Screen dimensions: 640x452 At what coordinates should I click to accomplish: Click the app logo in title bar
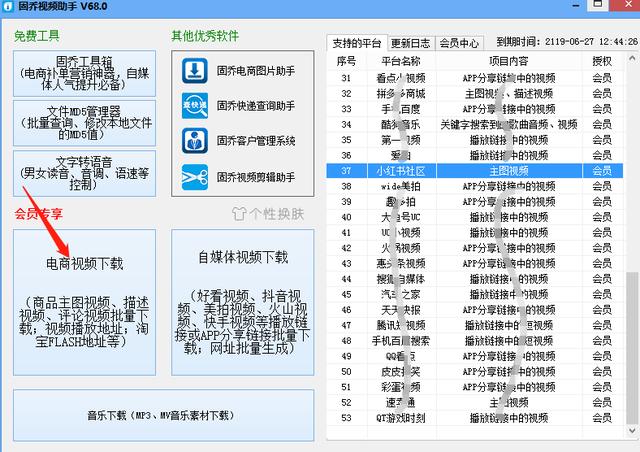click(x=8, y=6)
